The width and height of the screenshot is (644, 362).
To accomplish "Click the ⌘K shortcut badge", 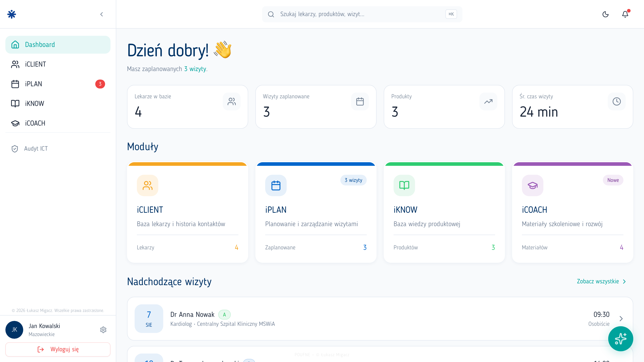I will (451, 14).
